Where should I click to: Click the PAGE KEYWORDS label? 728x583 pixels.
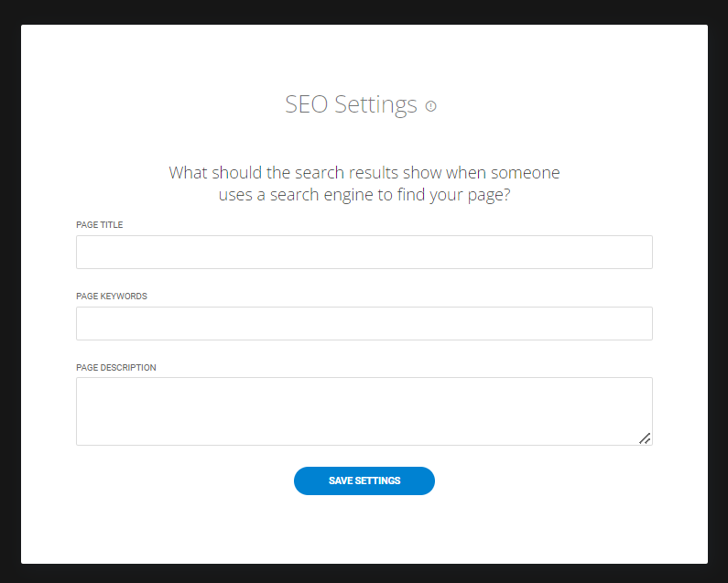(112, 297)
